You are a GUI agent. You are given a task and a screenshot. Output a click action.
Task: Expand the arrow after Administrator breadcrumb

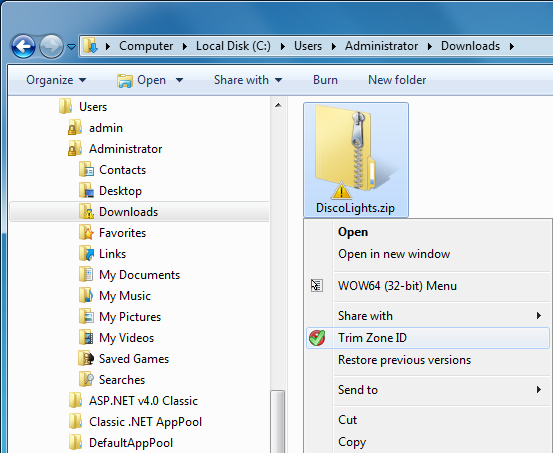click(x=430, y=46)
